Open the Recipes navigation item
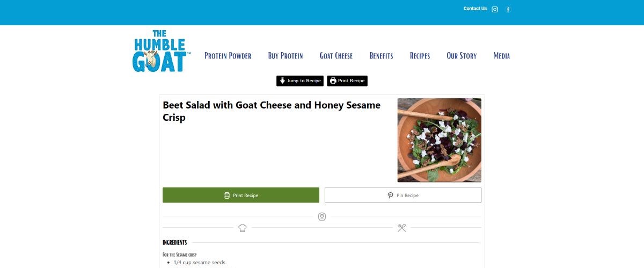The width and height of the screenshot is (644, 268). pos(420,56)
